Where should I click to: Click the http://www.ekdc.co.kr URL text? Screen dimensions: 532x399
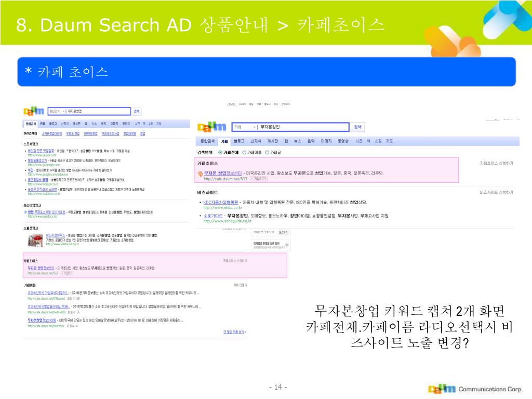(222, 207)
